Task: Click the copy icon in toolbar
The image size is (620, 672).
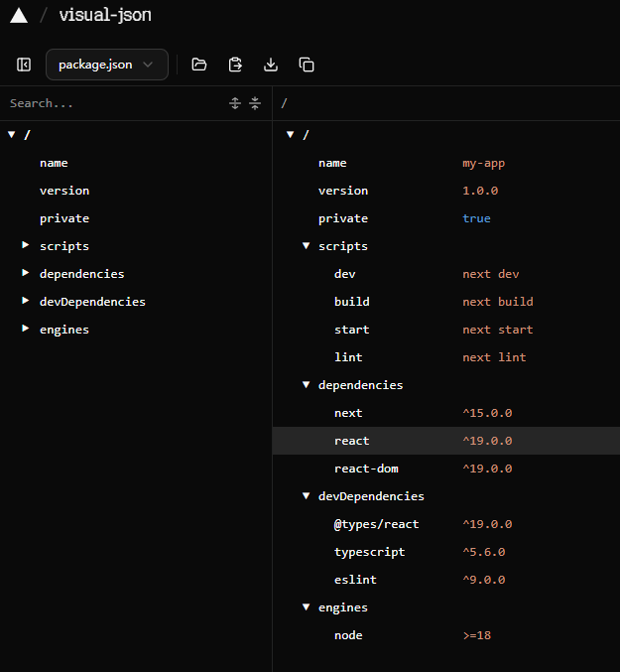Action: (x=307, y=65)
